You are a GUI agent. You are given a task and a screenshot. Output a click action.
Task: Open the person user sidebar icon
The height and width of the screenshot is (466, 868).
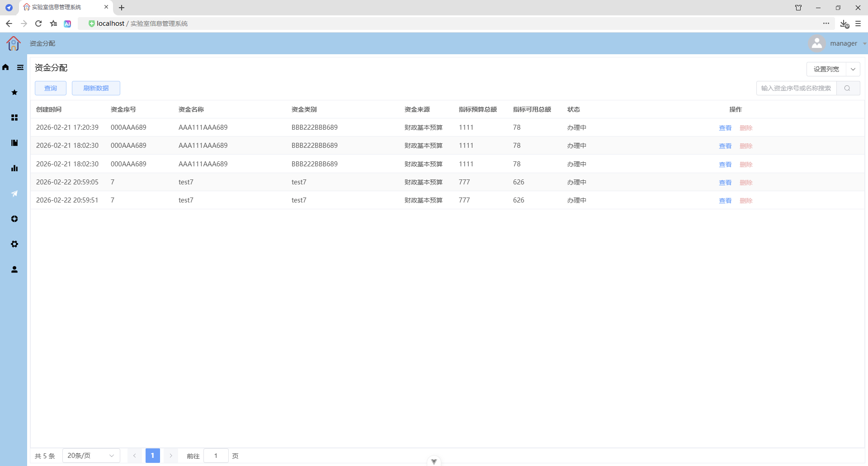14,269
